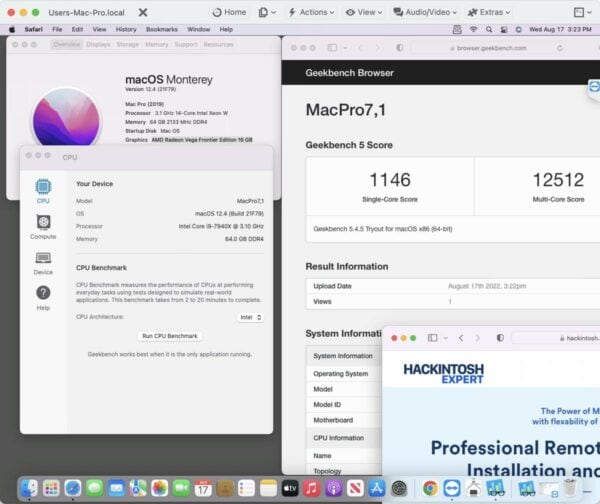The image size is (600, 504).
Task: Open Mail from the Dock
Action: click(x=116, y=488)
